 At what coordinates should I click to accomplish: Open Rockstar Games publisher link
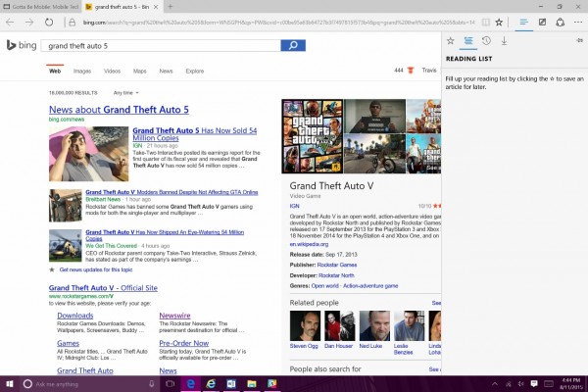coord(337,265)
